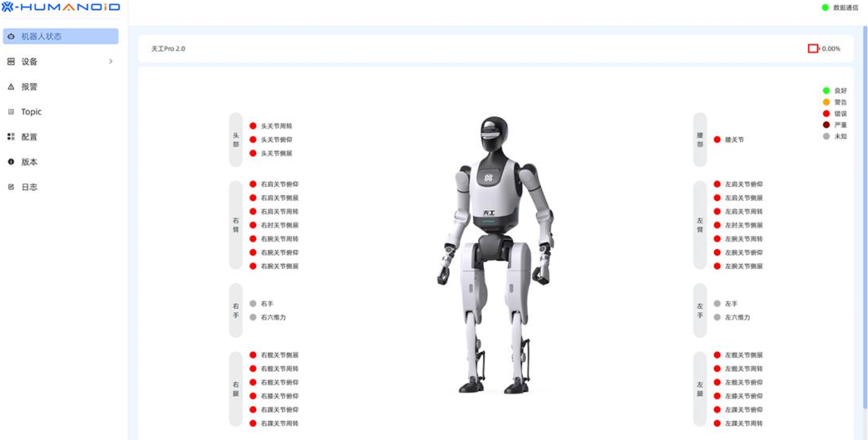Click the red battery icon
This screenshot has height=440, width=868.
[813, 49]
